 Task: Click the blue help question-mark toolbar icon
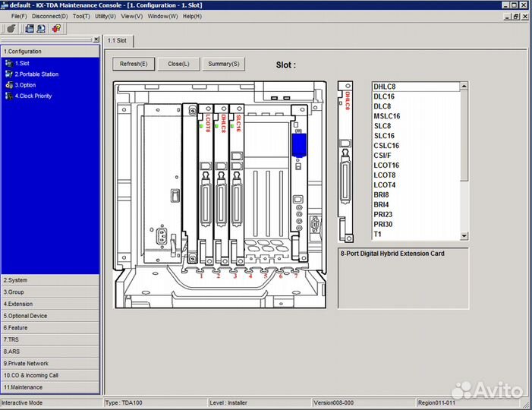(x=40, y=29)
